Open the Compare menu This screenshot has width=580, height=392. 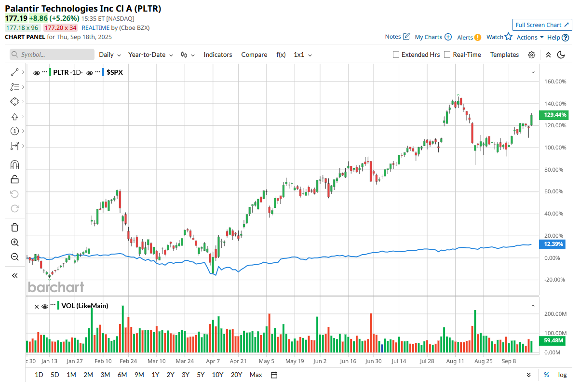pyautogui.click(x=254, y=55)
